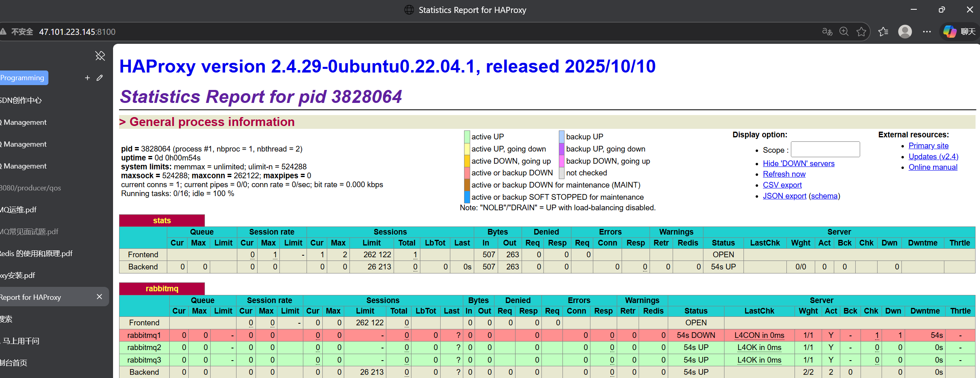
Task: Switch to 8080/producer/qos tab
Action: point(30,188)
